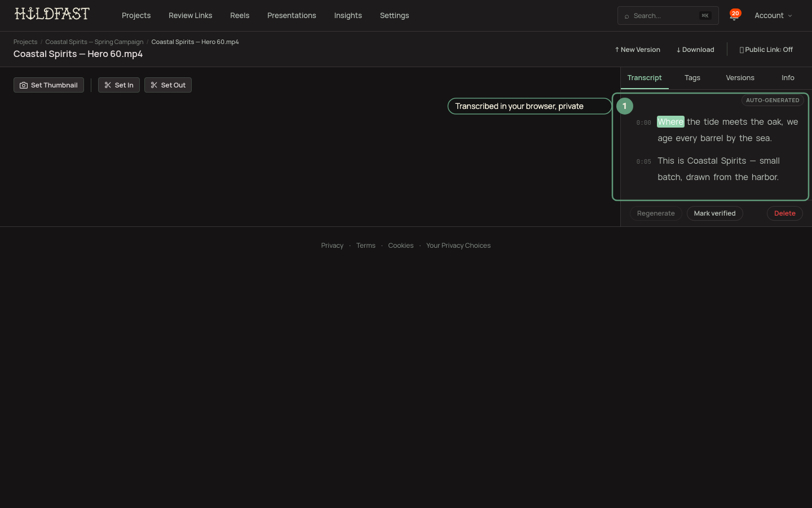Click the camera icon in Set Thumbnail

tap(24, 85)
